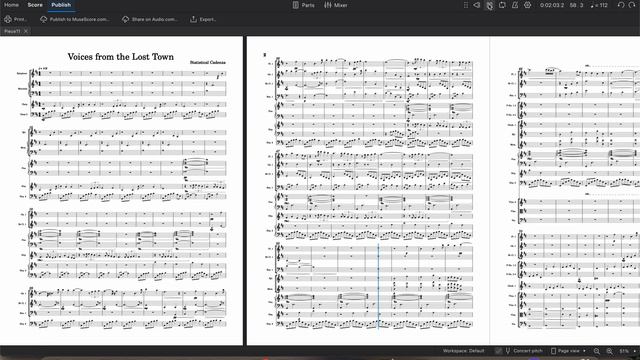The height and width of the screenshot is (360, 640).
Task: Click Workspace: Default in status bar
Action: coord(463,351)
